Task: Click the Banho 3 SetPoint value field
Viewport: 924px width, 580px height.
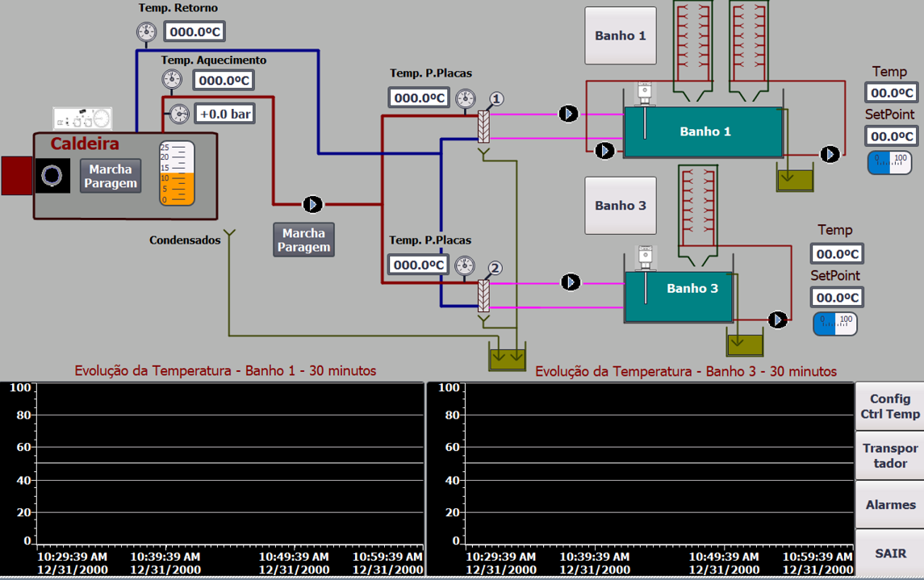Action: coord(837,298)
